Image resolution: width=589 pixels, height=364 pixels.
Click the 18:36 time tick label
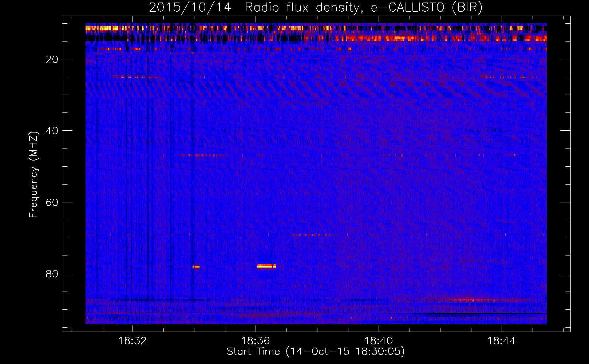pos(256,341)
